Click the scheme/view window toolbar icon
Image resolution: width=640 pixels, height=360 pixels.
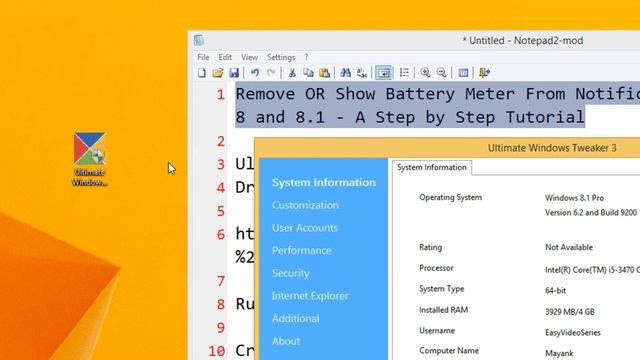(x=463, y=73)
